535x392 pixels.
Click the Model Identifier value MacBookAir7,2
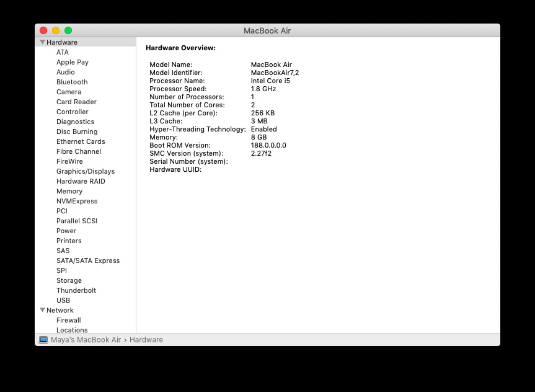(275, 73)
